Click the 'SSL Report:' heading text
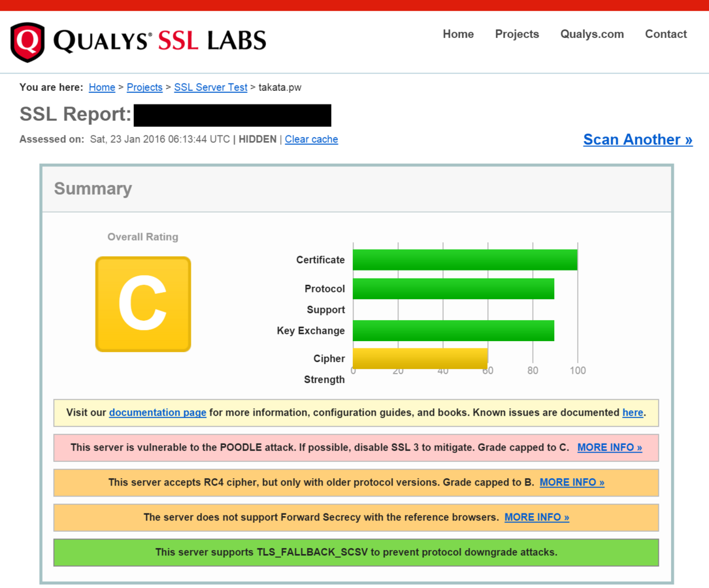Screen dimensions: 709x588 75,114
